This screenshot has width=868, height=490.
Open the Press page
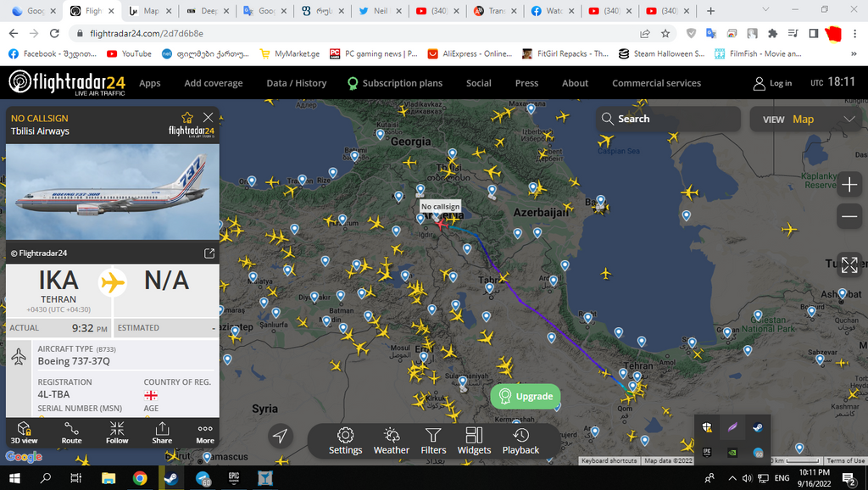526,83
